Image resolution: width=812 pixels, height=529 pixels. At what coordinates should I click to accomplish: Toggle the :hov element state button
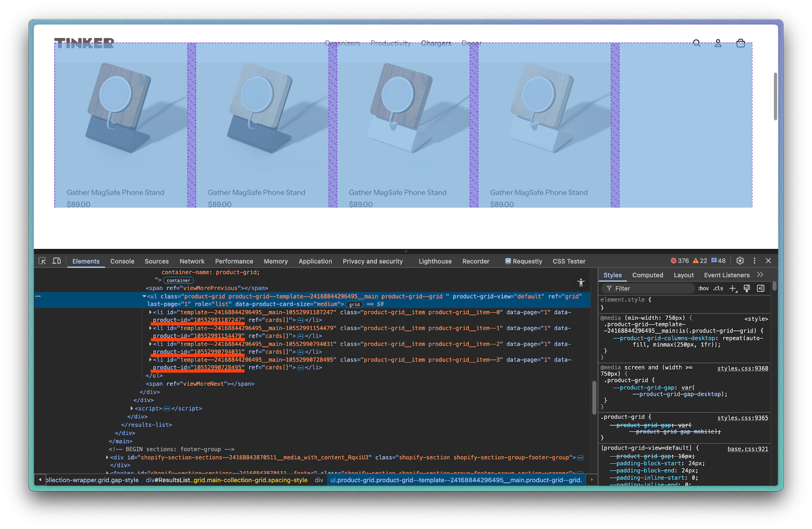[703, 289]
